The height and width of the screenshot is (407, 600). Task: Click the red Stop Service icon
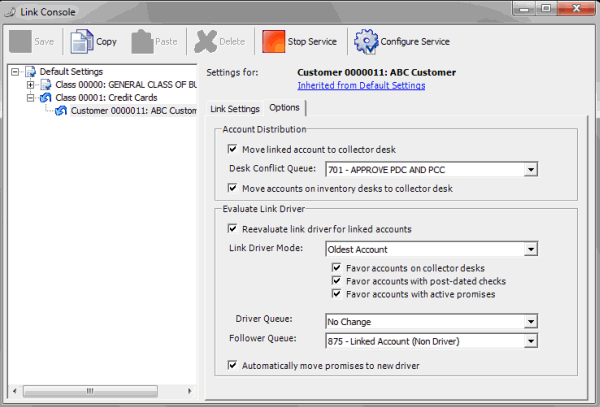point(274,41)
